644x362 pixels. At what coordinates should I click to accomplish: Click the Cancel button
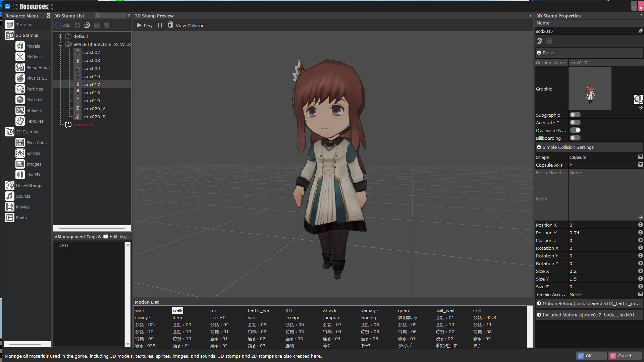625,356
